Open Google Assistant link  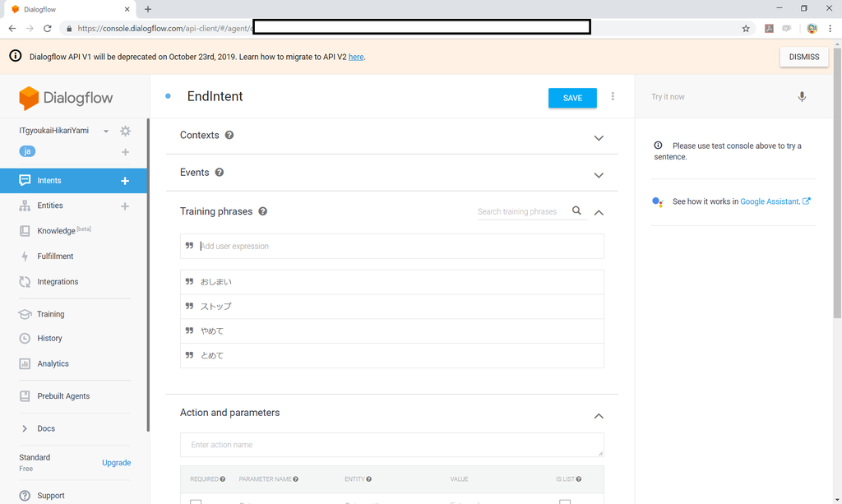pos(770,201)
